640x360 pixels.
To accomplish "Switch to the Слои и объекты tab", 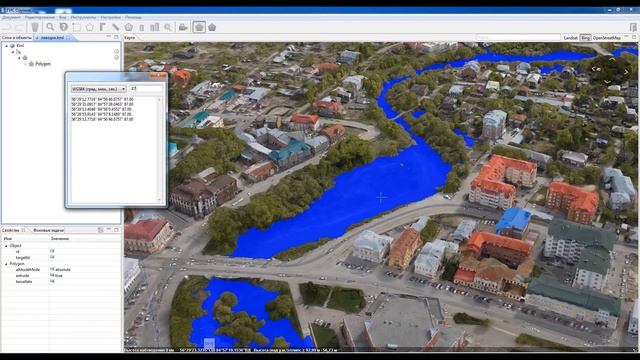I will coord(16,38).
